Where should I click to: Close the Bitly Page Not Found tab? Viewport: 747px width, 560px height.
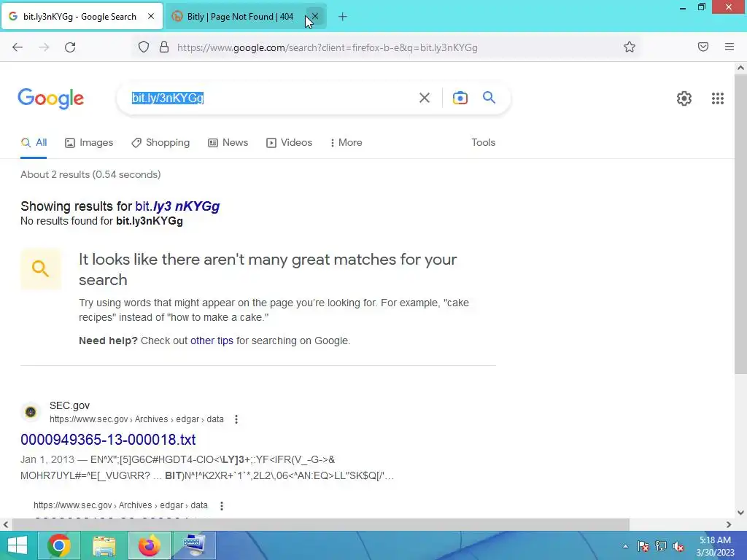(x=315, y=16)
